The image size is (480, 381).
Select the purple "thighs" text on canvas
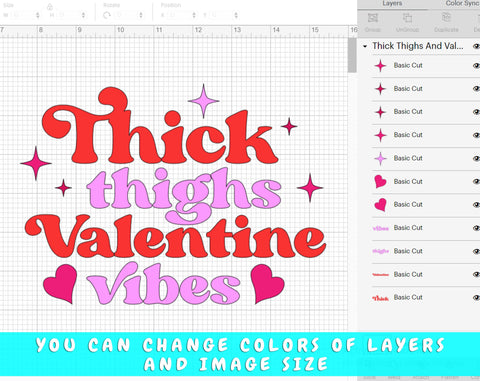tap(184, 195)
